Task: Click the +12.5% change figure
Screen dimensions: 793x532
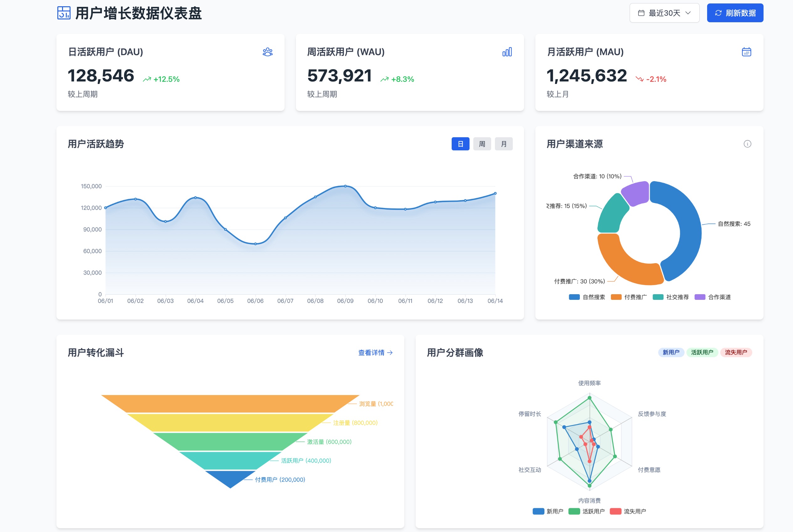Action: pyautogui.click(x=166, y=79)
